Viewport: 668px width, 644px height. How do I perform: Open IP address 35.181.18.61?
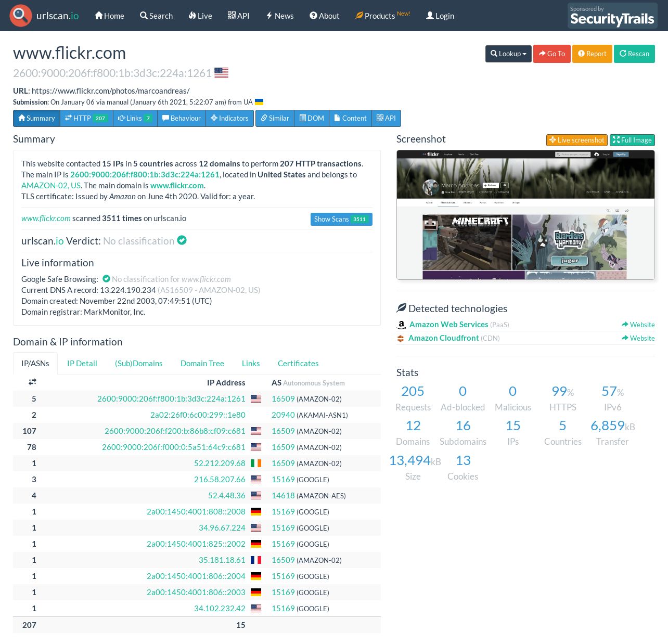[222, 560]
